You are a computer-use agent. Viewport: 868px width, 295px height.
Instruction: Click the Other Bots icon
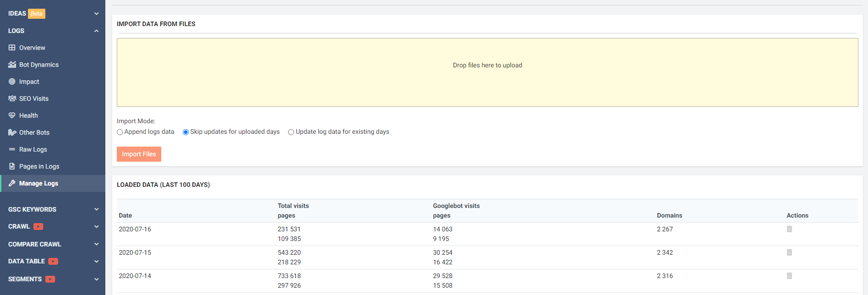(x=12, y=132)
